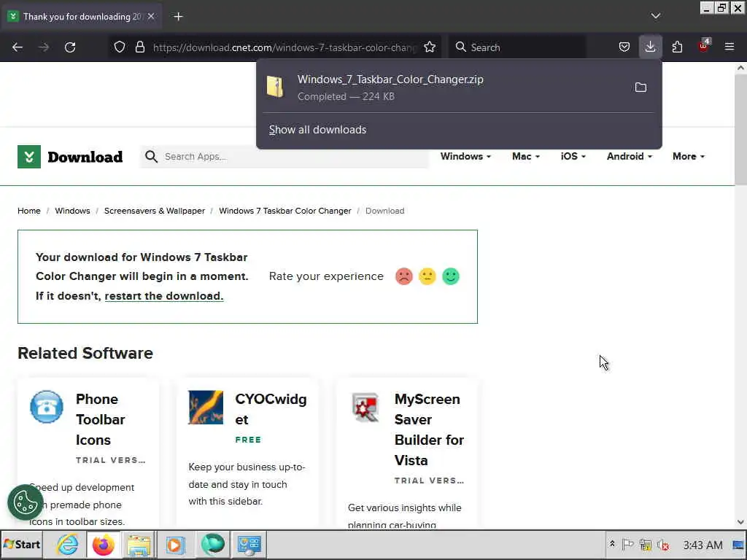
Task: Click Show all downloads
Action: click(x=317, y=130)
